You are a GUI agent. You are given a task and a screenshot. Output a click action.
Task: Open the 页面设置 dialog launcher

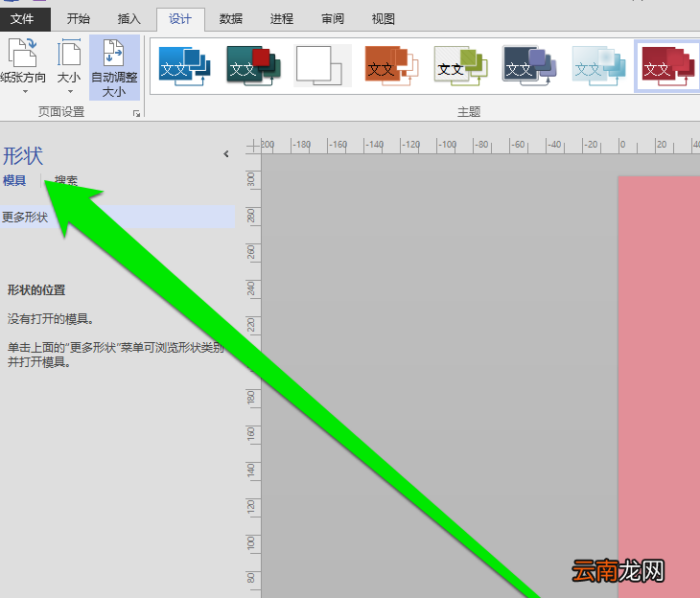point(136,113)
